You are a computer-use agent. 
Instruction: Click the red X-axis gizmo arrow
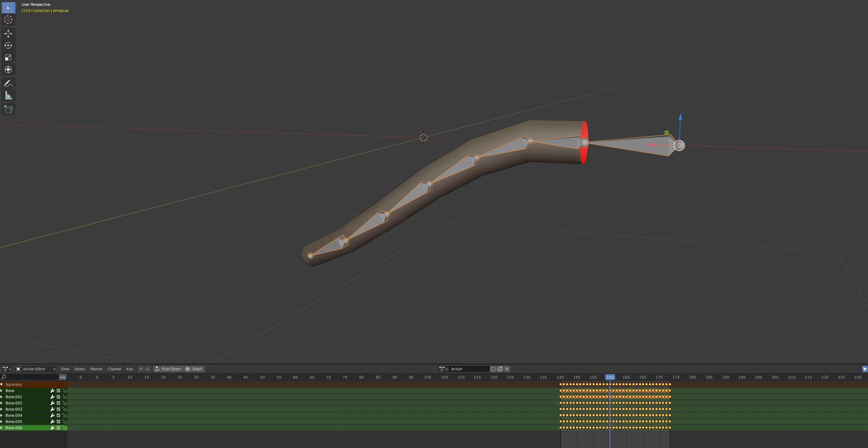(650, 144)
